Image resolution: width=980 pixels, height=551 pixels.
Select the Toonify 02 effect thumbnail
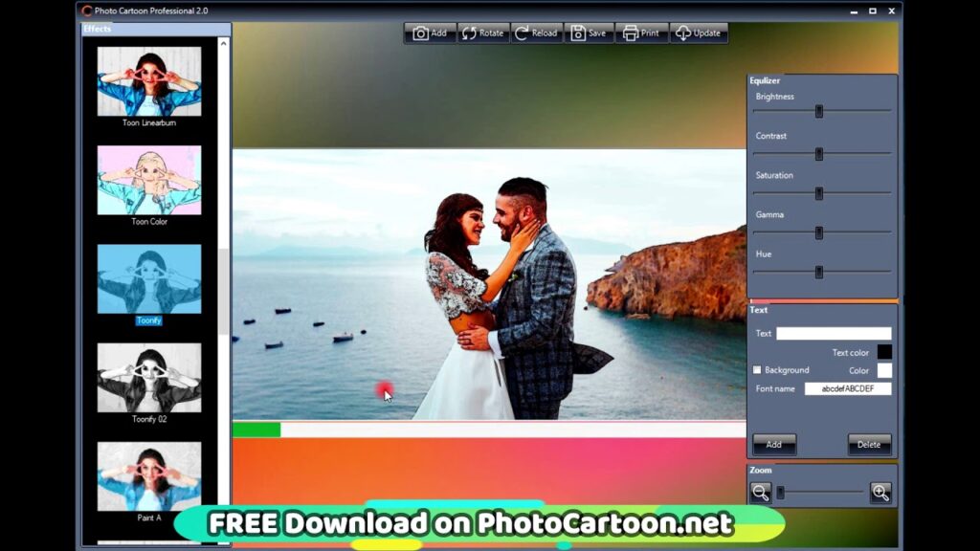click(149, 377)
